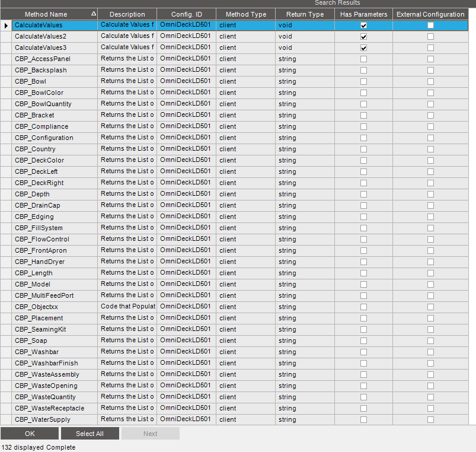Select the CBP_AccessPanel method
Screen dimensions: 476x452
(x=43, y=59)
